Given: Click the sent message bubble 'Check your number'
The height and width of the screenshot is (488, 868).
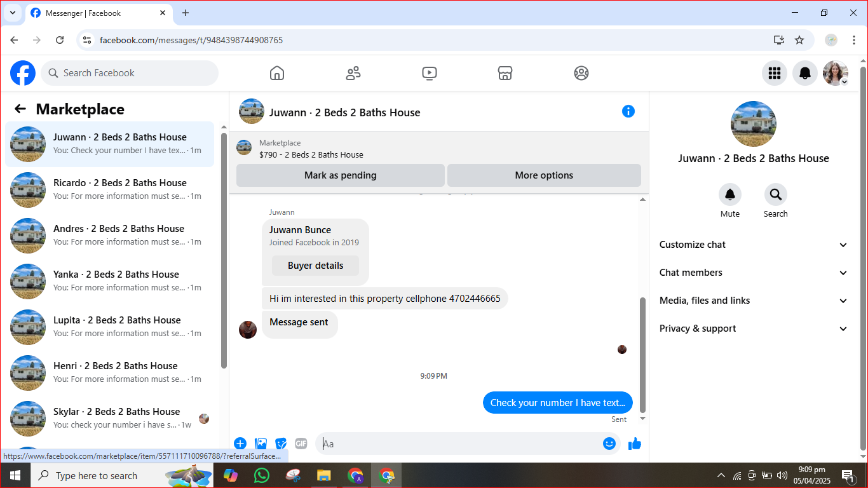Looking at the screenshot, I should tap(558, 403).
